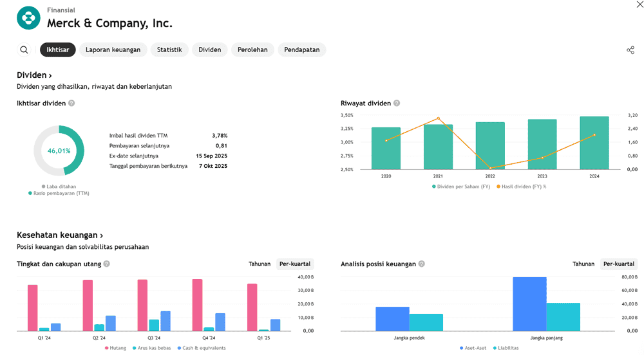Open the search magnifier icon
644x355 pixels.
24,50
